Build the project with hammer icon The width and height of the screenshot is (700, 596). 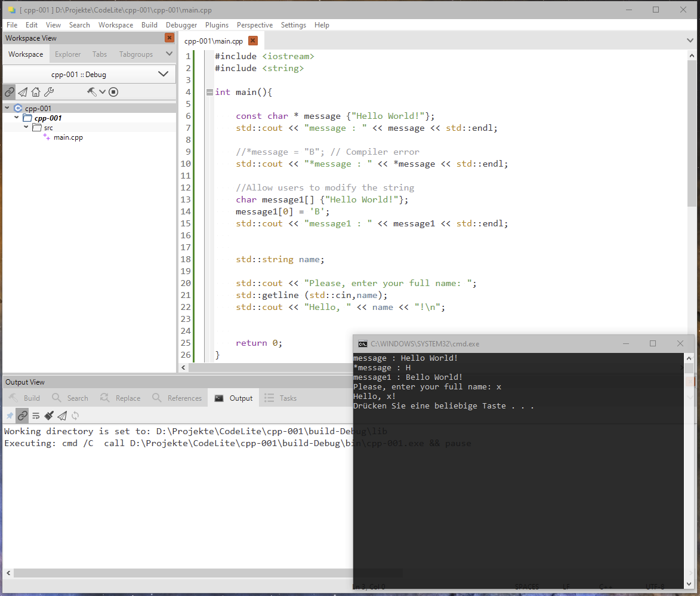[91, 92]
